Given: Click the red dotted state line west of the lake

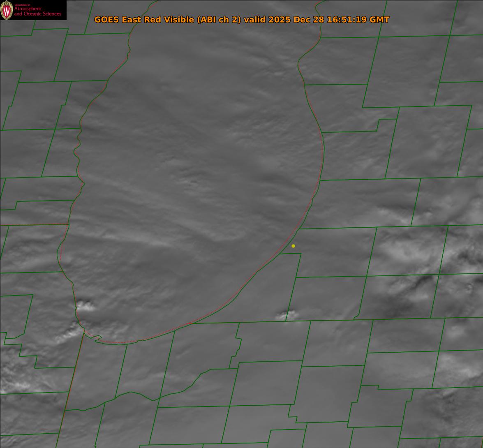Looking at the screenshot, I should tap(35, 224).
